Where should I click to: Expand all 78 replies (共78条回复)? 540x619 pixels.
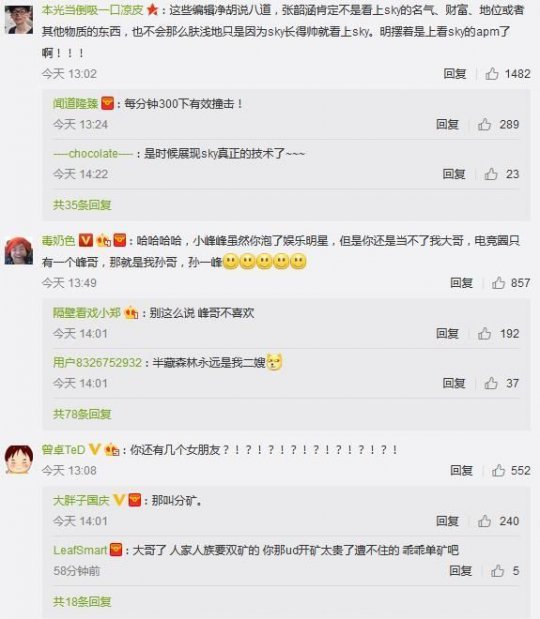point(82,414)
